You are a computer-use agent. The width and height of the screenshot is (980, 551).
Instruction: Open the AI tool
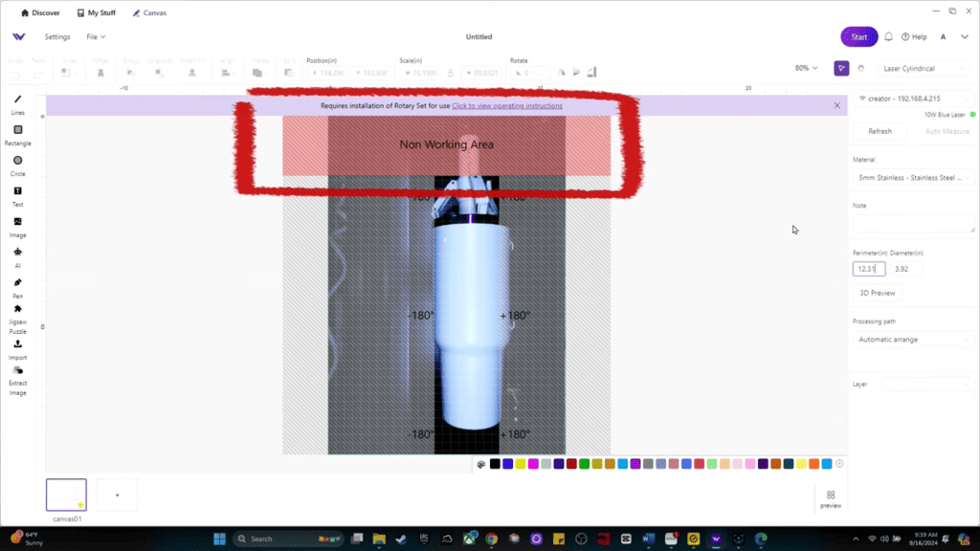17,257
